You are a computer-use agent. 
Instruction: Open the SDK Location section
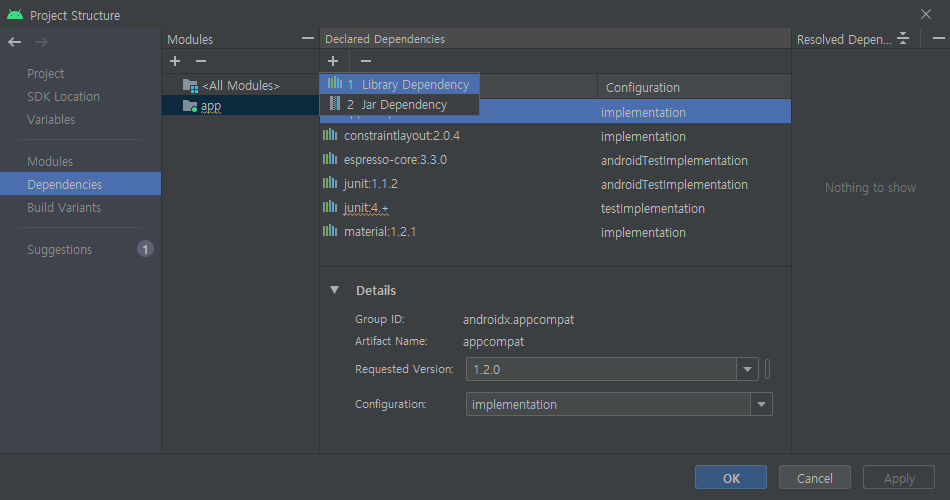(63, 96)
